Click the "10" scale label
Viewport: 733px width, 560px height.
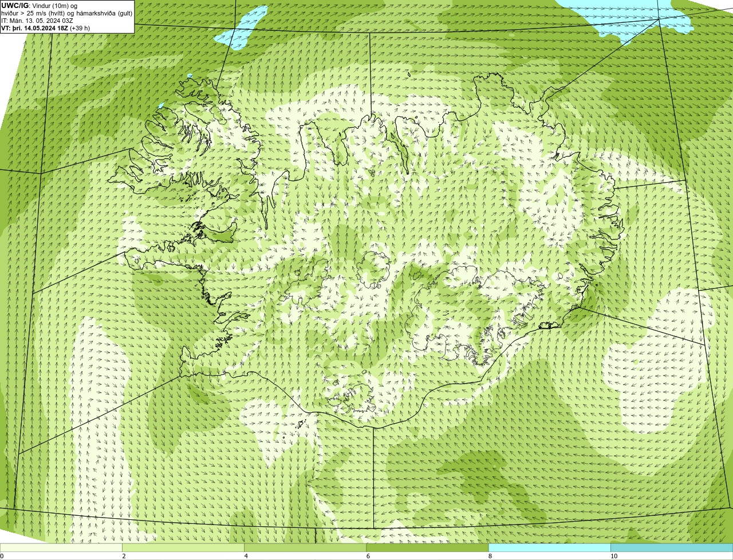614,556
